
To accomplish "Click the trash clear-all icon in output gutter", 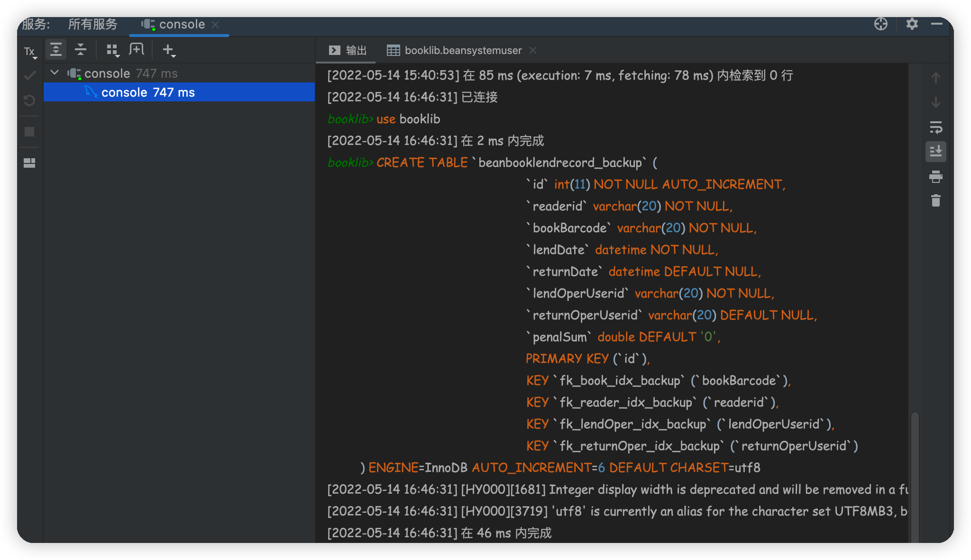I will 936,201.
